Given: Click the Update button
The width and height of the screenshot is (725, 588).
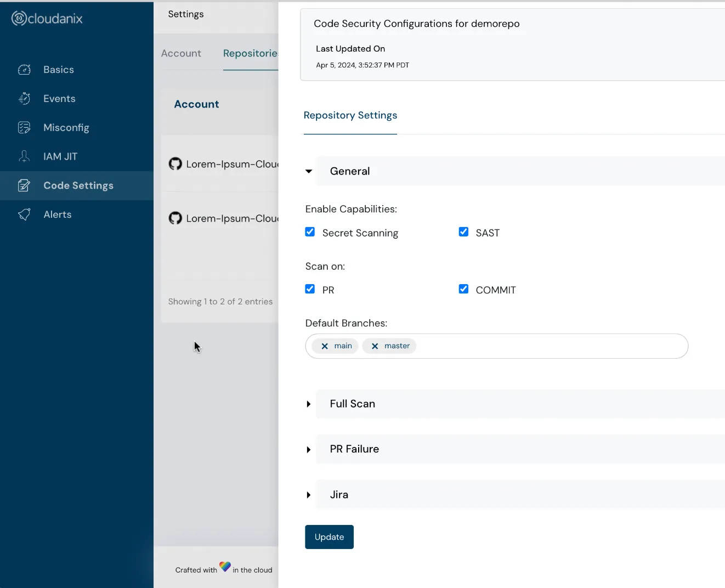Looking at the screenshot, I should (328, 536).
